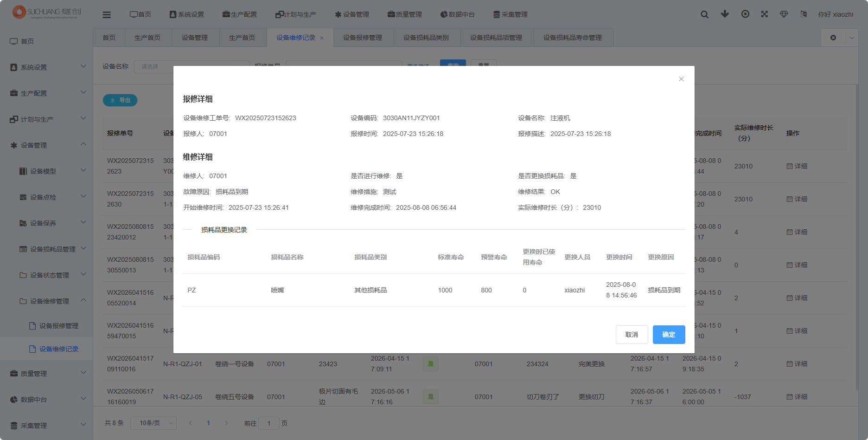Open the 设备名称 select dropdown
The height and width of the screenshot is (440, 868).
click(x=192, y=66)
